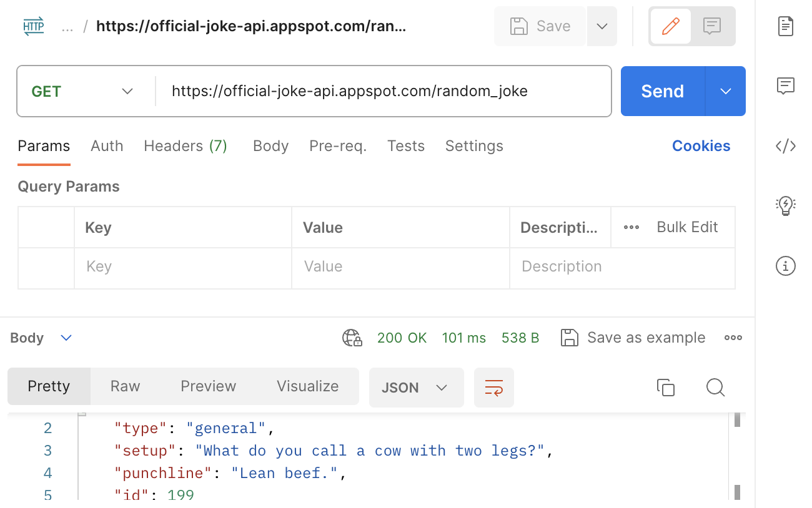Click the breadcrumb ellipsis before the URL title

(x=67, y=27)
